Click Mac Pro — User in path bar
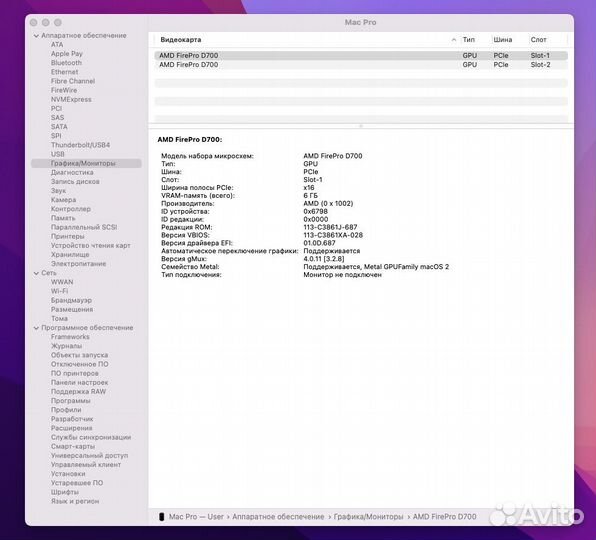The image size is (596, 540). click(196, 517)
